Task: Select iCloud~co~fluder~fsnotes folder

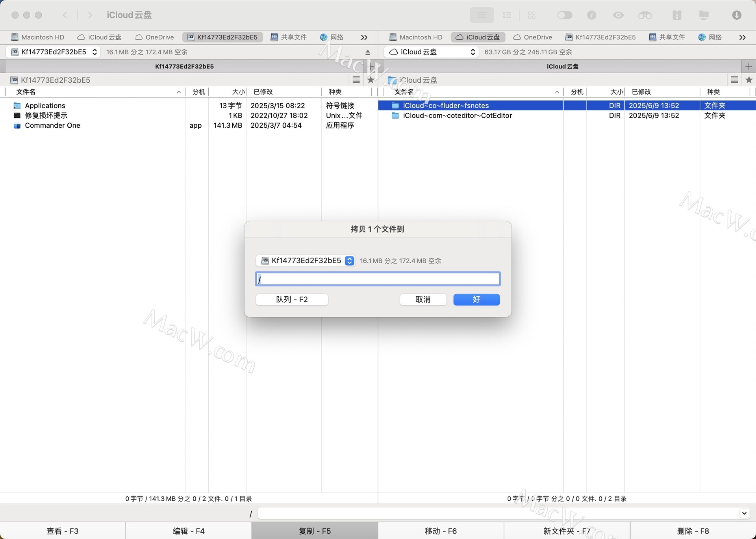Action: (x=567, y=106)
